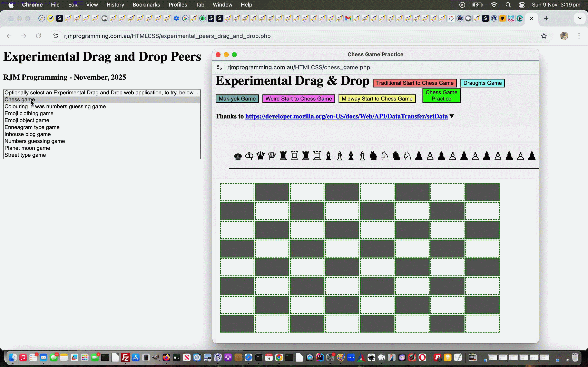The image size is (588, 367).
Task: Select Numbers guessing game option
Action: coord(35,141)
